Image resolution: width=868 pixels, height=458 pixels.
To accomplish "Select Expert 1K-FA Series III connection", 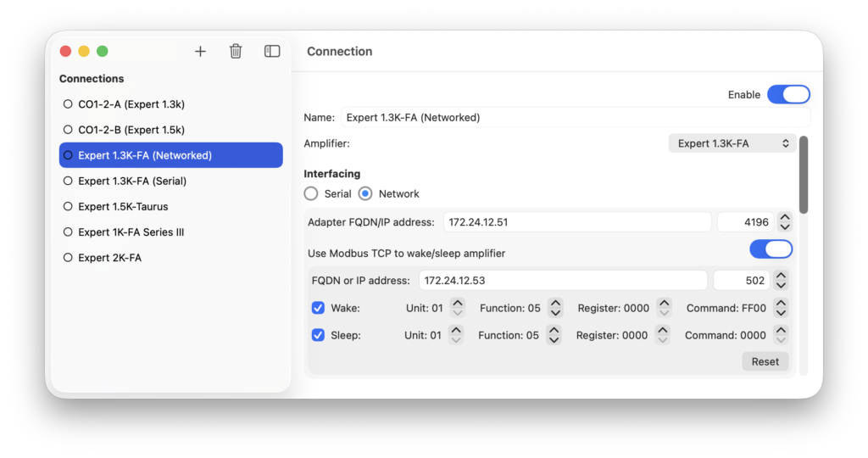I will point(171,232).
